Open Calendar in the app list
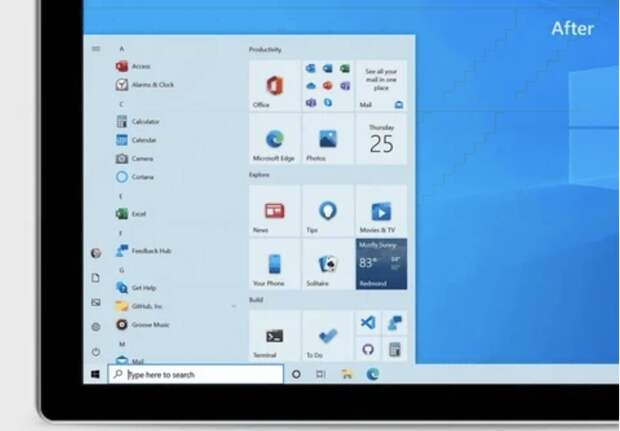The height and width of the screenshot is (431, 620). (x=136, y=140)
